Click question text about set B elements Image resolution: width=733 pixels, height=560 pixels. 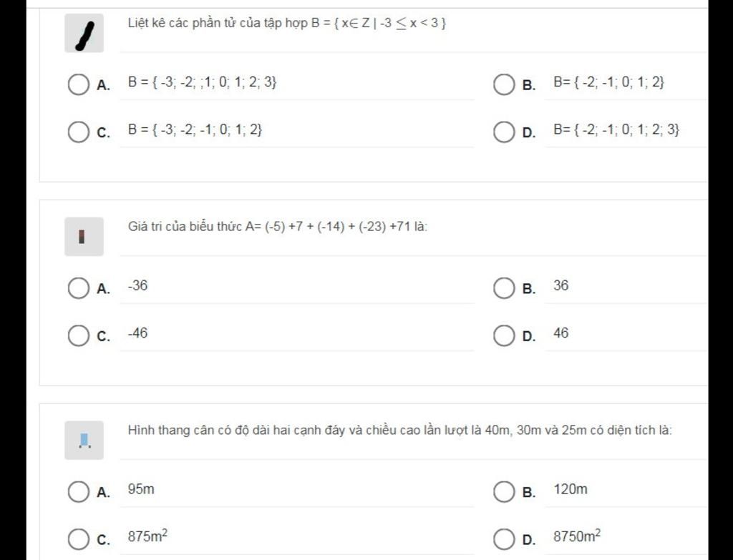287,23
